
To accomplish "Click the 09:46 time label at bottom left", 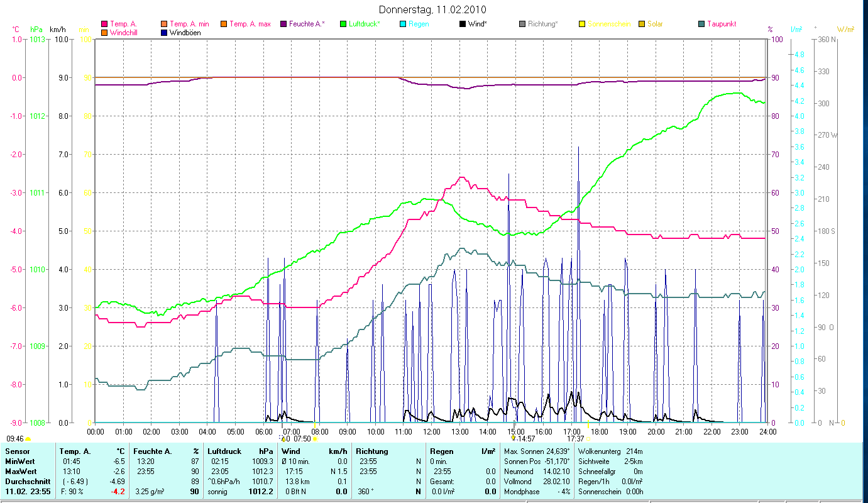I will pyautogui.click(x=15, y=439).
